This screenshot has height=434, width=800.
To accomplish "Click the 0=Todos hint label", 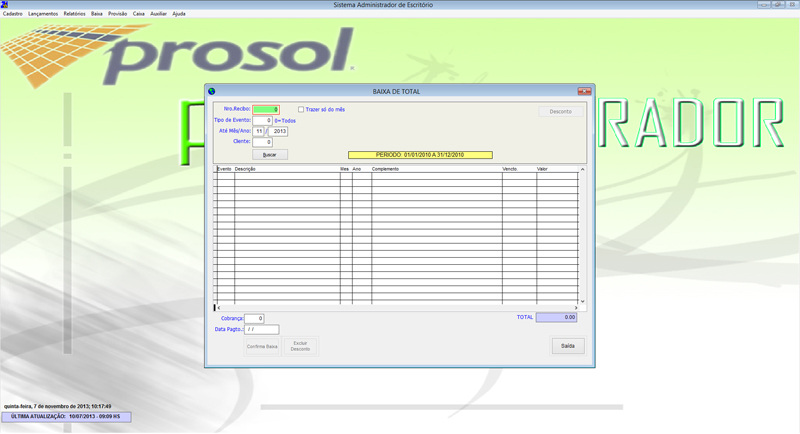I will [x=285, y=121].
